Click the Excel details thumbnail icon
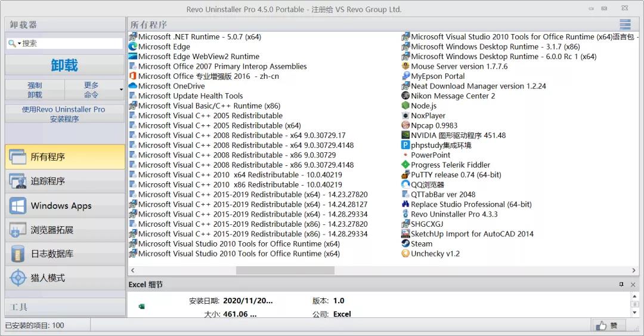644x336 pixels. point(142,306)
